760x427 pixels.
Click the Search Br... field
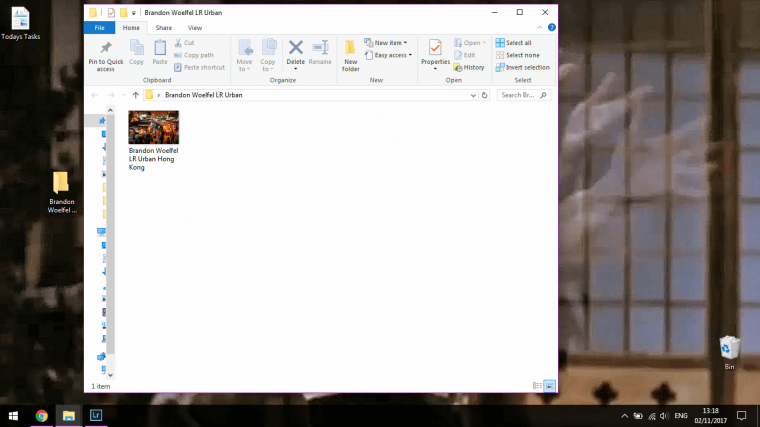pos(523,95)
